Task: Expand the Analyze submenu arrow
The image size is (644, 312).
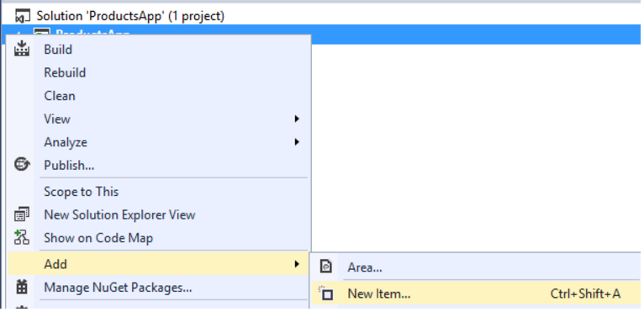Action: [x=297, y=142]
